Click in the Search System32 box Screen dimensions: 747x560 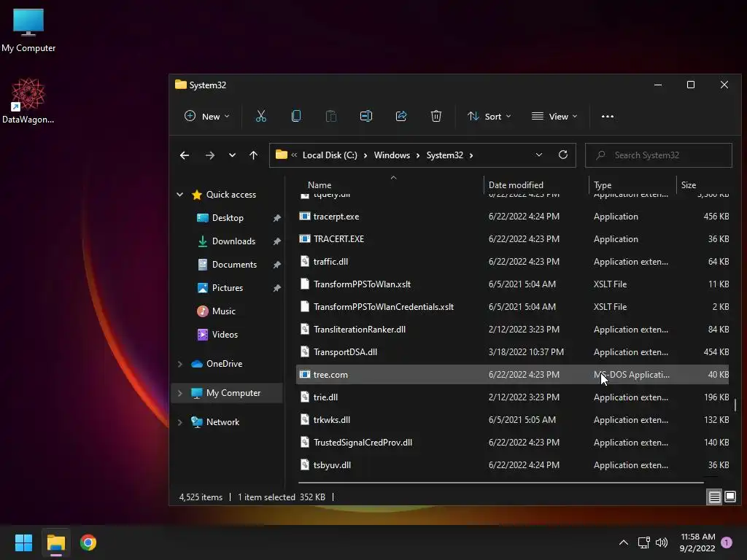(x=659, y=155)
